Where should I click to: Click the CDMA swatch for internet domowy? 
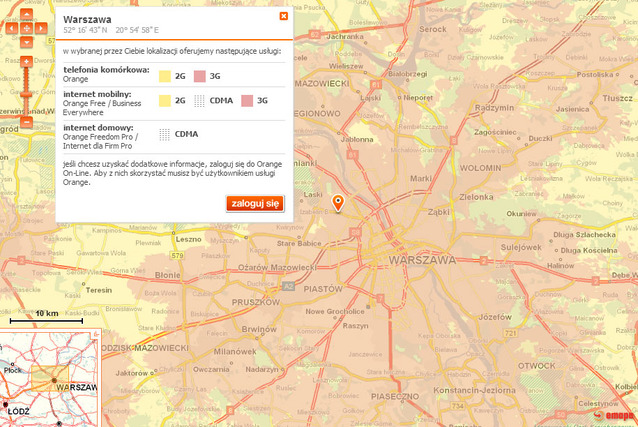165,133
